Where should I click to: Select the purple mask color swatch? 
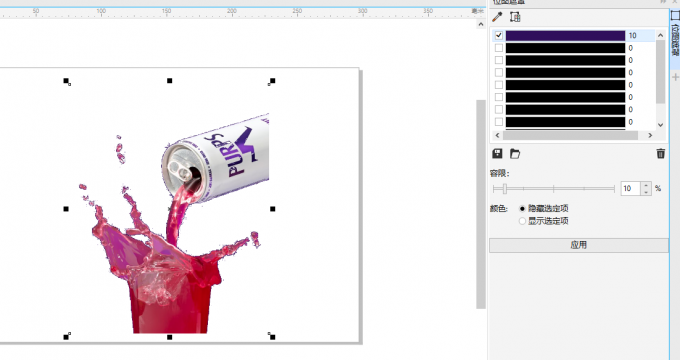[x=565, y=36]
